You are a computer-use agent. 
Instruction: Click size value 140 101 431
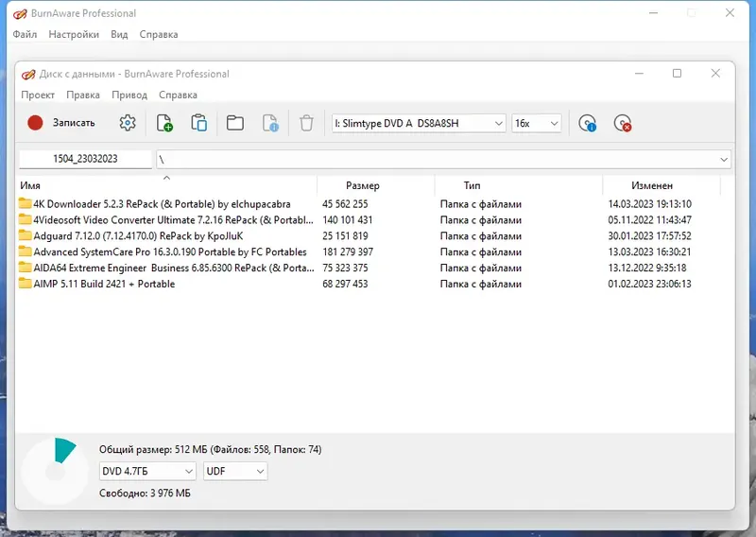tap(348, 219)
